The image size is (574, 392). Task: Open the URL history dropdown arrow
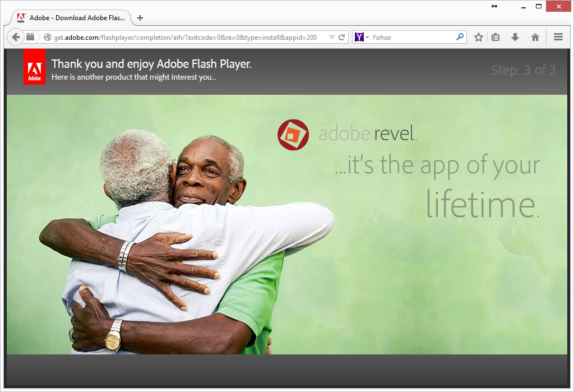(x=332, y=37)
